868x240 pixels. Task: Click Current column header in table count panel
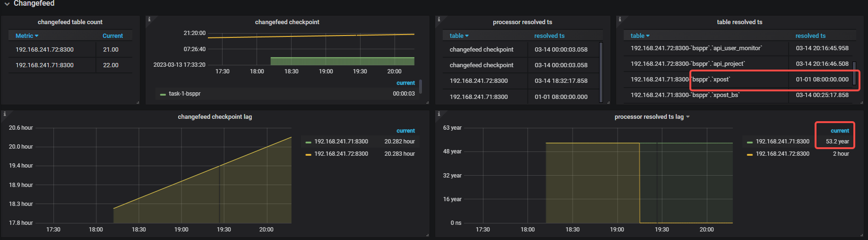pyautogui.click(x=112, y=36)
